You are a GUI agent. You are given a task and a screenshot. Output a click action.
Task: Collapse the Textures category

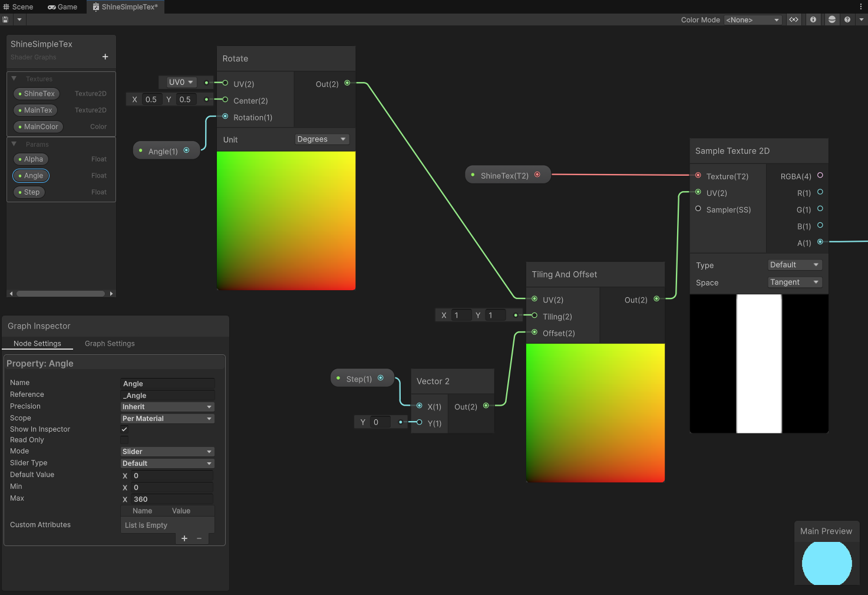pos(14,78)
